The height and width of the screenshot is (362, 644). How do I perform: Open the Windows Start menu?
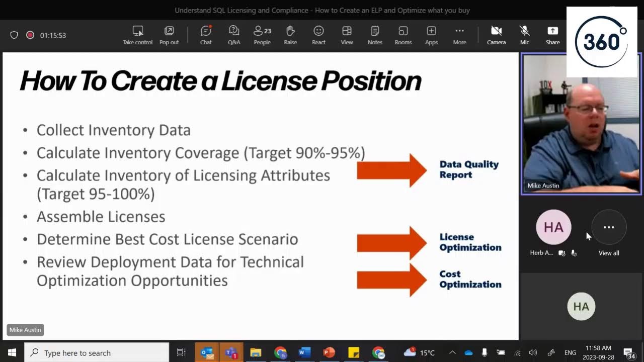(x=12, y=352)
